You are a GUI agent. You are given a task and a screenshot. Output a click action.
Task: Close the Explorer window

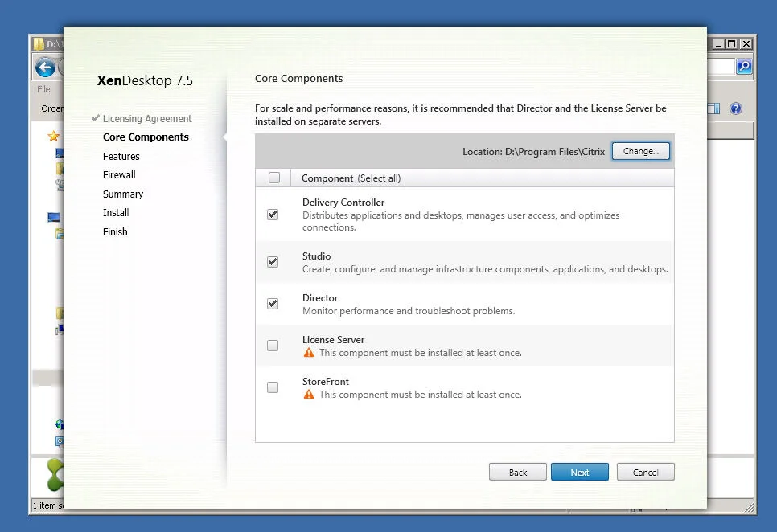coord(746,44)
